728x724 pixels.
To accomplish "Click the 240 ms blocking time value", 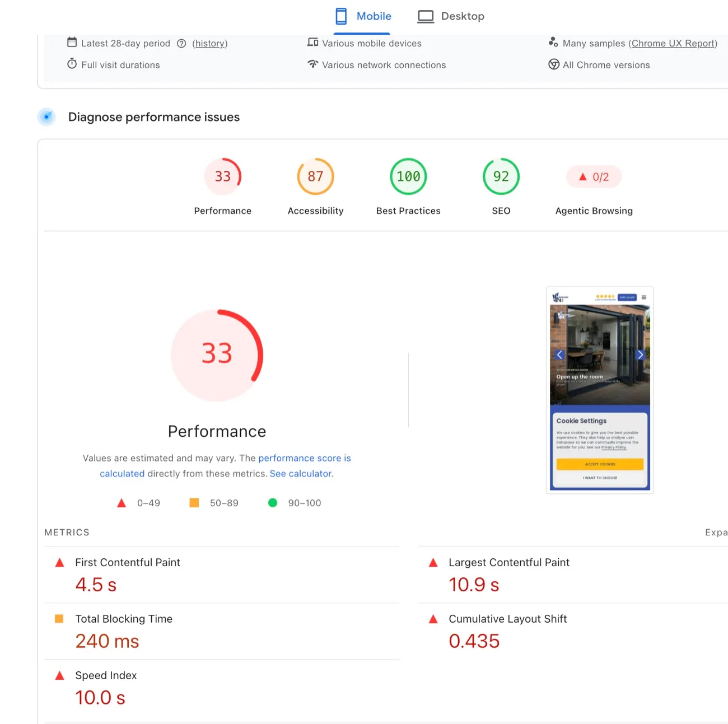I will (x=107, y=641).
